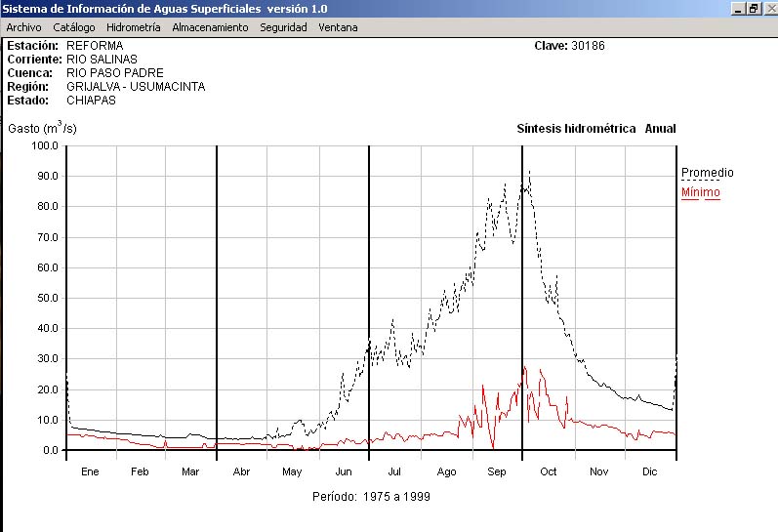Open the Catálogo menu
Screen dimensions: 778x532
coord(74,27)
